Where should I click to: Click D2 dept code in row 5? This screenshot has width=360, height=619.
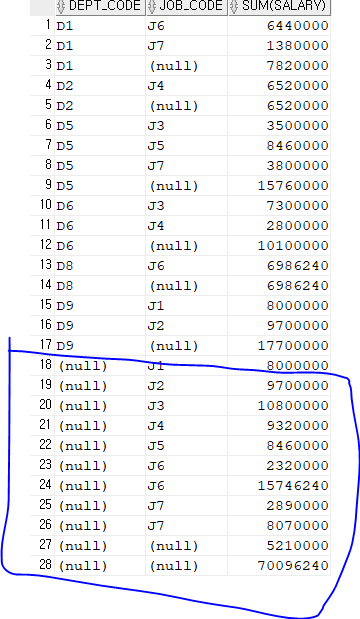pos(65,106)
